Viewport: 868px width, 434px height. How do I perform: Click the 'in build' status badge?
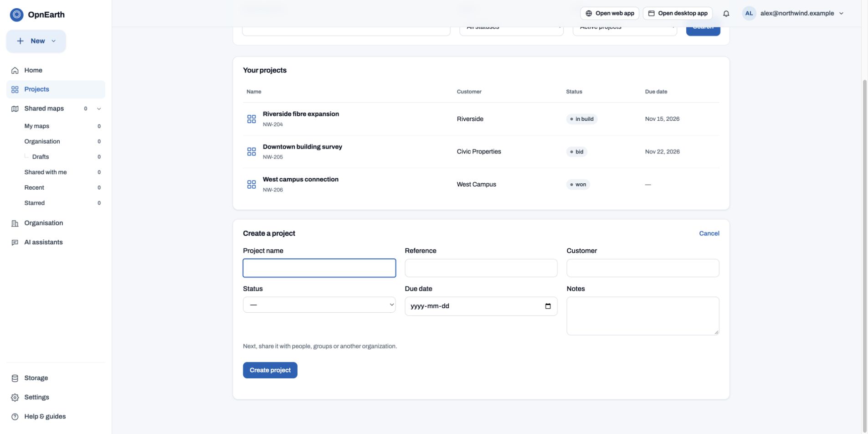pyautogui.click(x=581, y=119)
